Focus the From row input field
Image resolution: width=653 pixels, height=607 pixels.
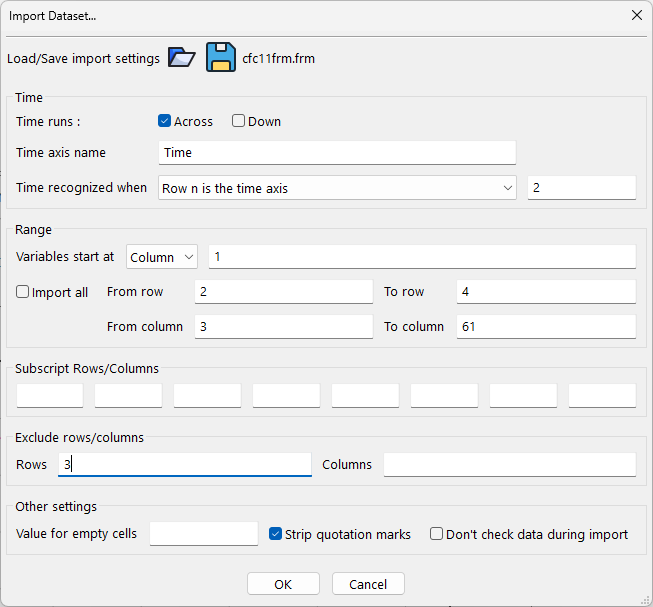[x=283, y=292]
